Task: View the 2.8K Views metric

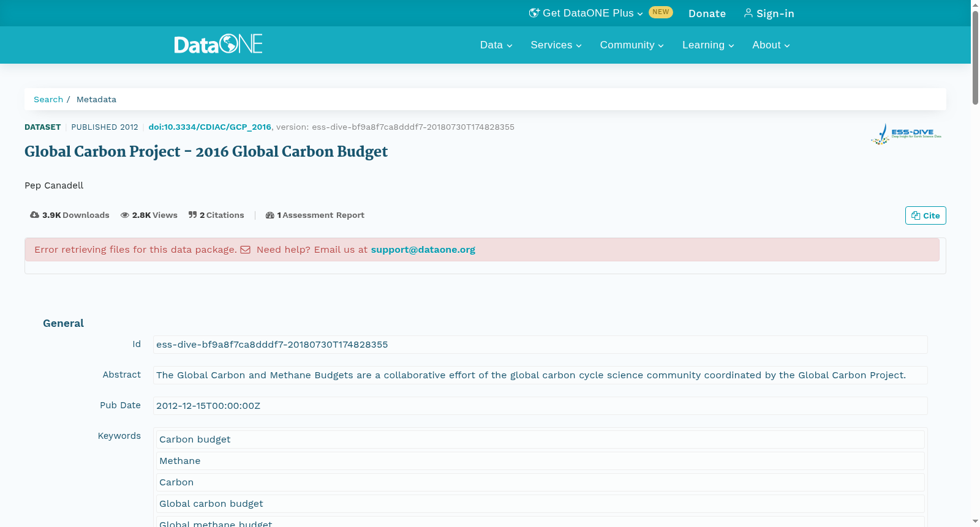Action: [x=149, y=215]
